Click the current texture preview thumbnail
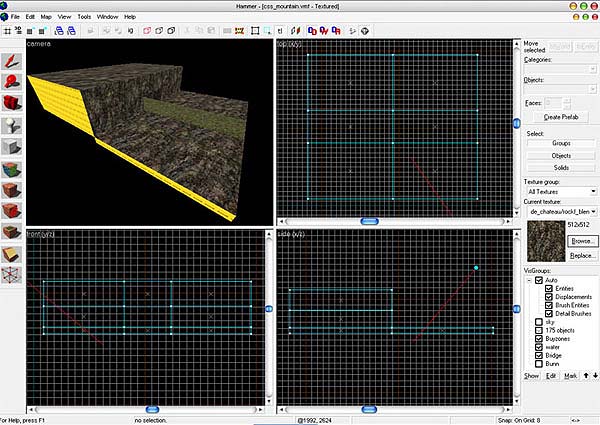600x425 pixels. (545, 242)
